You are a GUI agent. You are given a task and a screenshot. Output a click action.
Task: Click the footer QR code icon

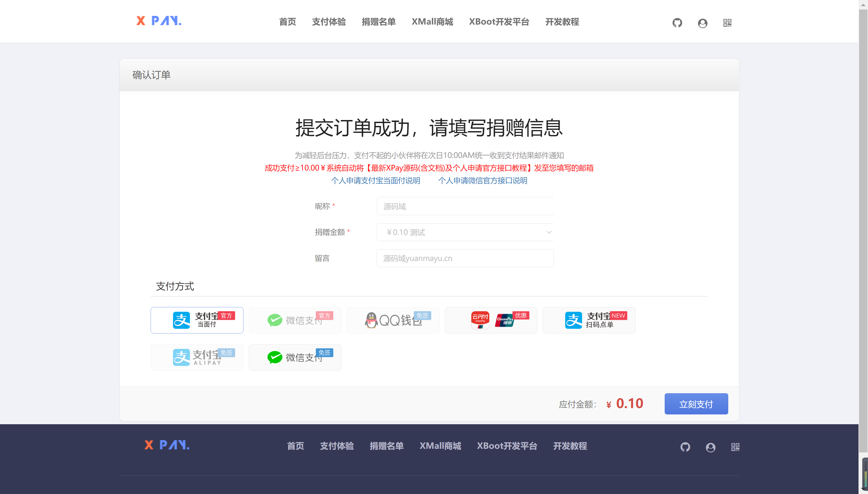coord(735,447)
